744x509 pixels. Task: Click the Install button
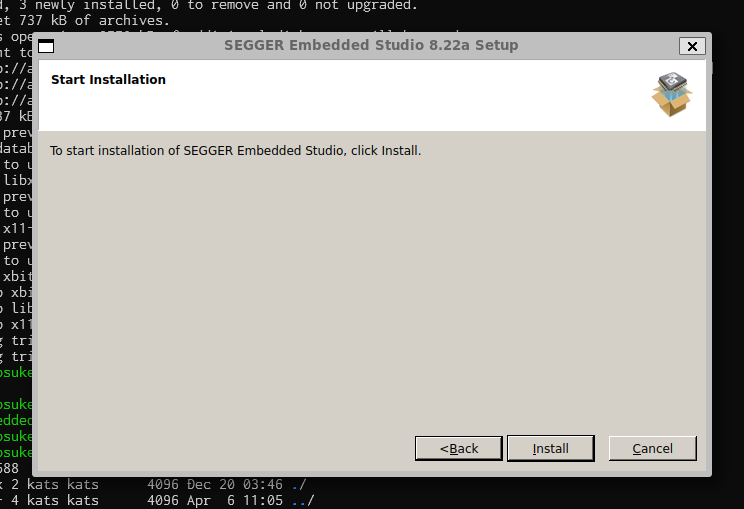point(550,448)
